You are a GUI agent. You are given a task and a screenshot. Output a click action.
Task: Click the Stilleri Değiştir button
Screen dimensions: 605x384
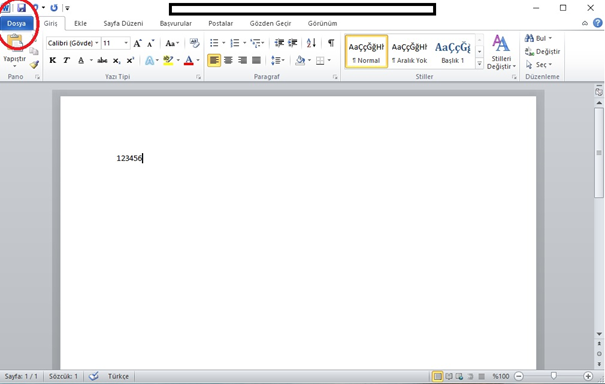tap(501, 52)
